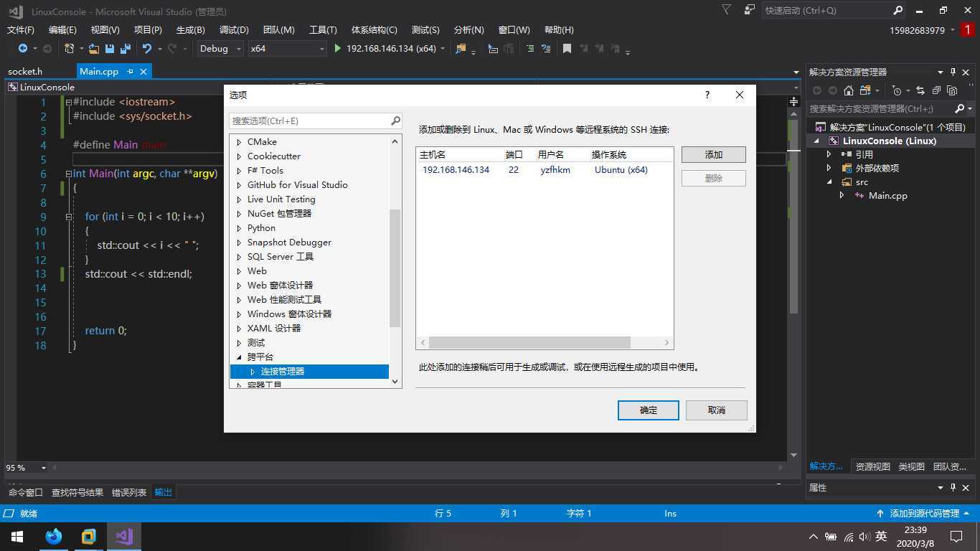This screenshot has height=551, width=980.
Task: Collapse the 跨平台 options node
Action: pyautogui.click(x=239, y=357)
